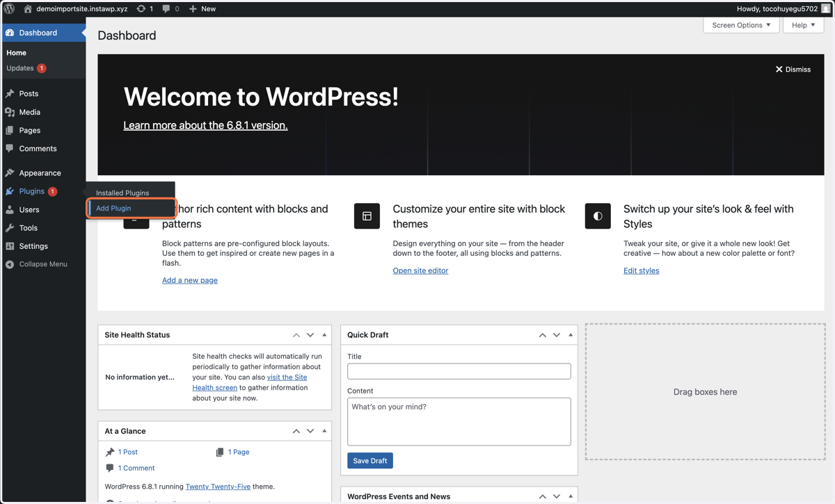Click the Comments icon in sidebar

tap(10, 149)
